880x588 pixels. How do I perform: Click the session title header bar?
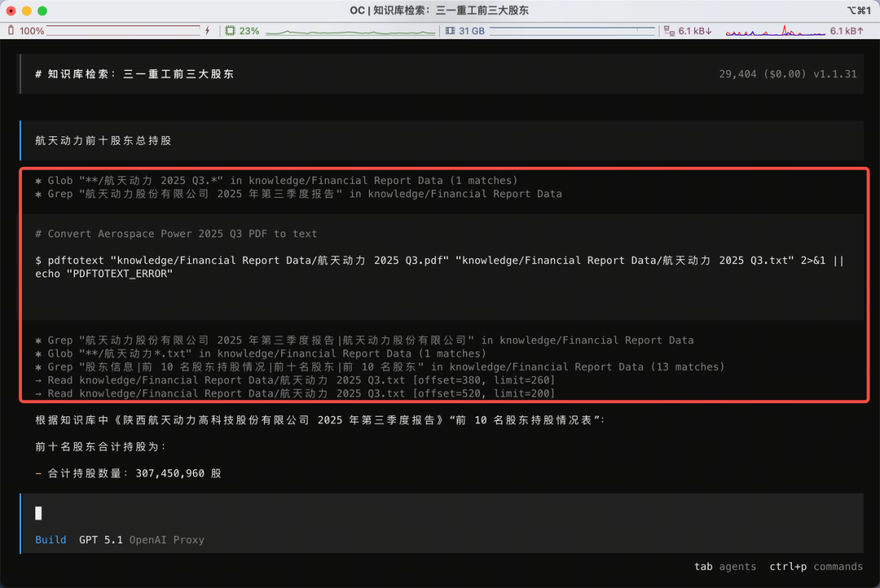pyautogui.click(x=440, y=74)
